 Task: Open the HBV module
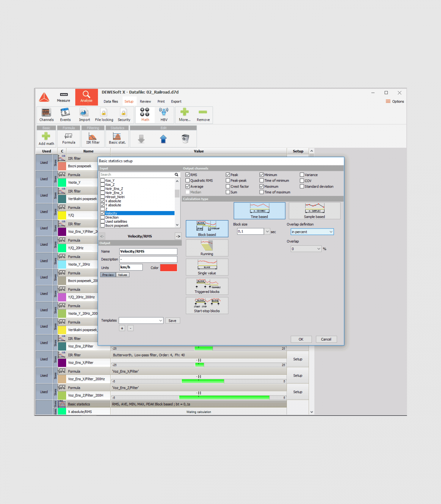pyautogui.click(x=164, y=115)
